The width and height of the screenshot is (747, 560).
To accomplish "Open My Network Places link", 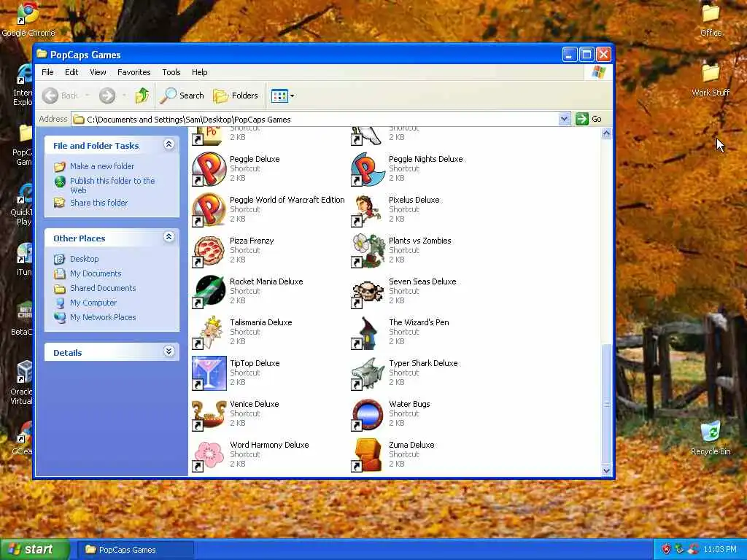I will tap(103, 317).
